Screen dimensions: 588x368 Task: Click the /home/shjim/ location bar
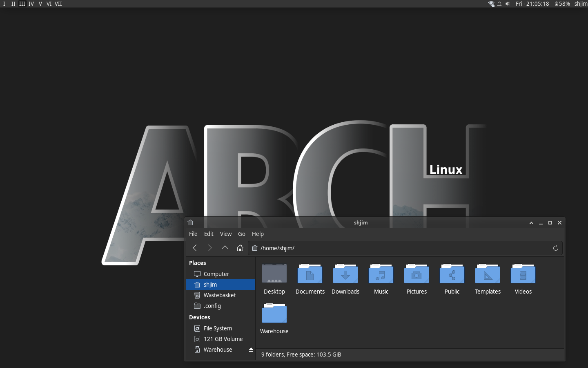[x=405, y=248]
